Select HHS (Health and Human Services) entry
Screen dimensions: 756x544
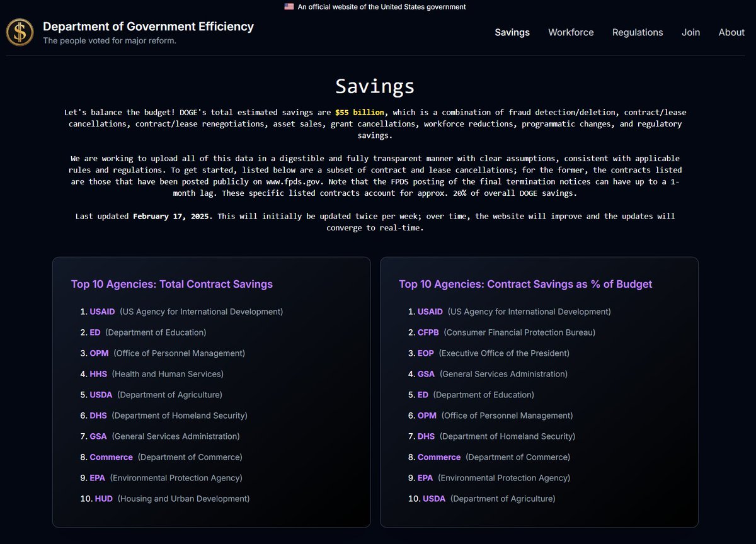coord(98,374)
